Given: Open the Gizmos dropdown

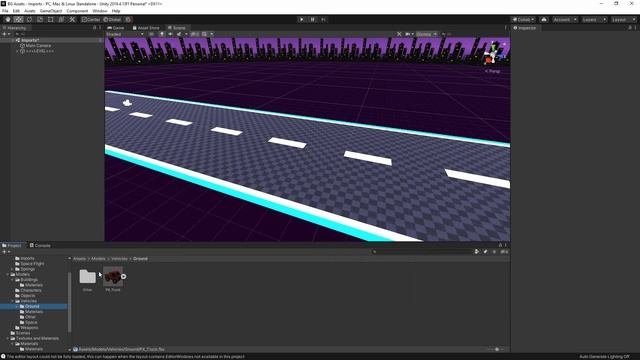Looking at the screenshot, I should click(x=426, y=34).
